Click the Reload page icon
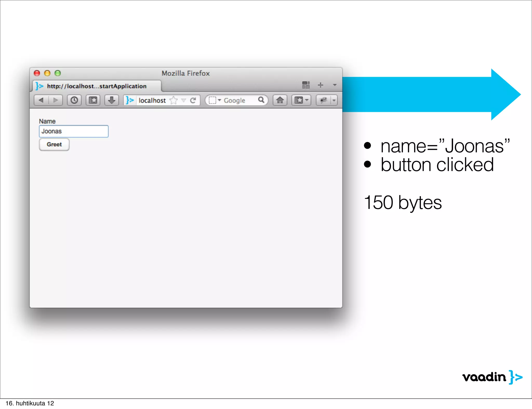The height and width of the screenshot is (409, 532). pyautogui.click(x=193, y=100)
